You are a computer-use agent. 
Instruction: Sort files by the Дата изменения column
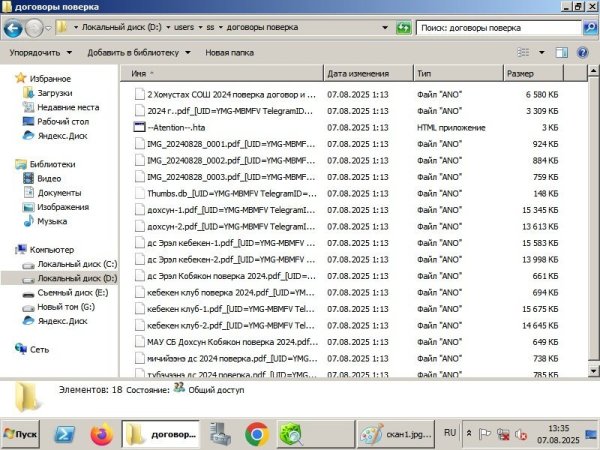pos(357,73)
